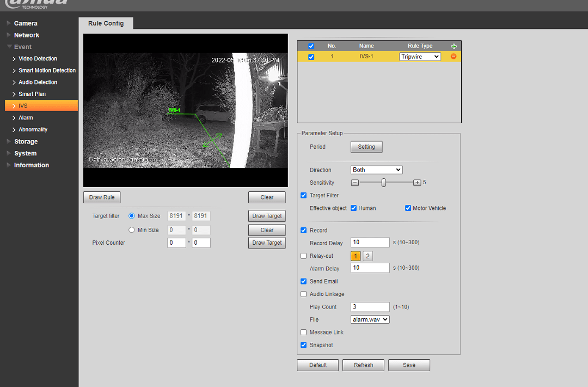
Task: Open the Alarm menu item
Action: click(x=26, y=118)
